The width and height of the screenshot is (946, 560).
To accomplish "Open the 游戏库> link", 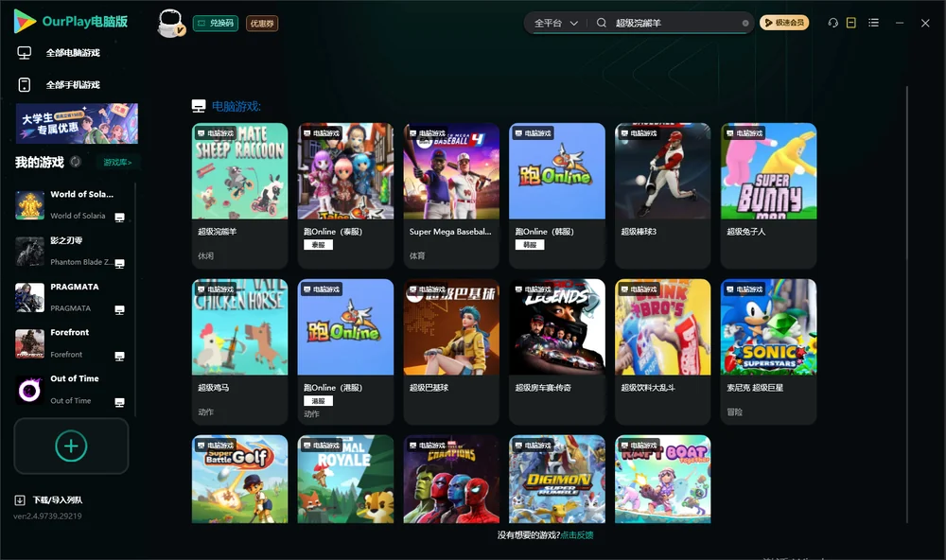I will tap(117, 162).
